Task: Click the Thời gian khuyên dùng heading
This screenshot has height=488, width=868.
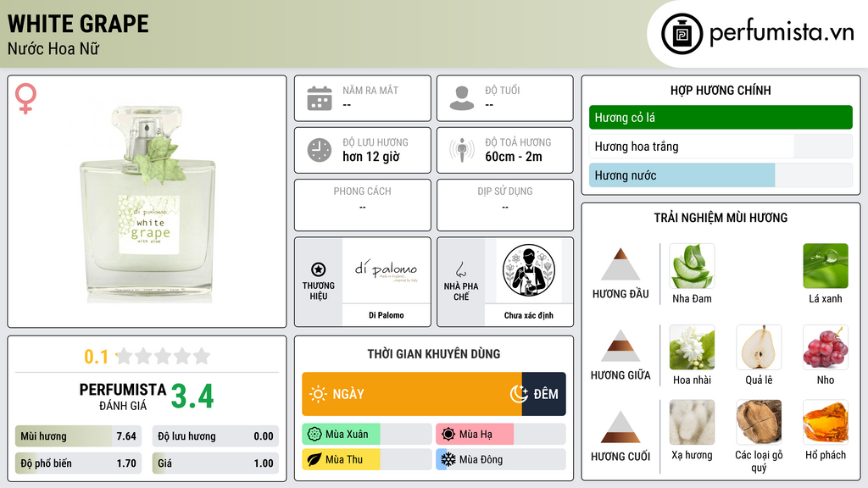Action: [x=434, y=354]
